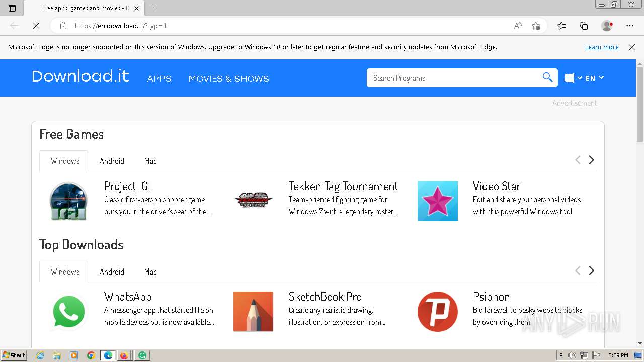This screenshot has width=644, height=362.
Task: Show previous Free Games items
Action: (x=578, y=160)
